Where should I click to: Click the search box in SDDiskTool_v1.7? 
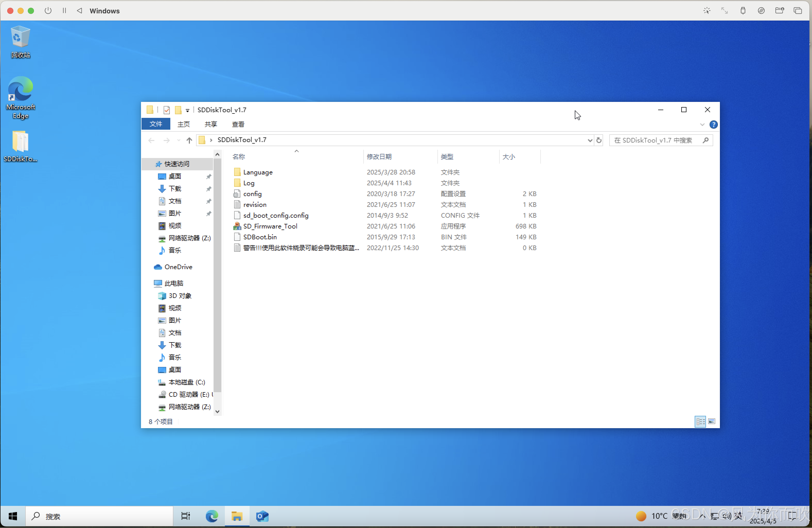click(657, 140)
